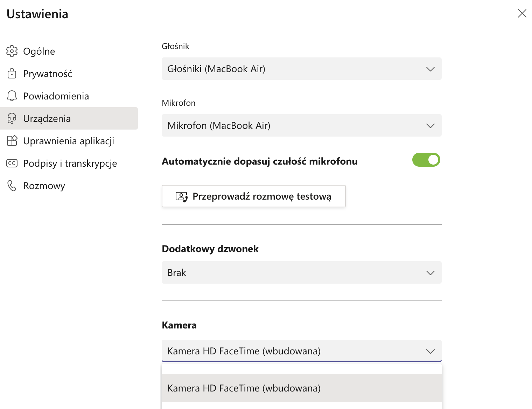The height and width of the screenshot is (409, 532).
Task: Click the headset icon beside Urządzenia
Action: (x=12, y=118)
